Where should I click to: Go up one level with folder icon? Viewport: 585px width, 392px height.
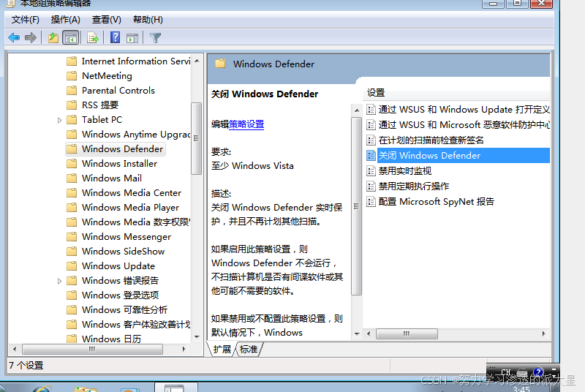coord(53,38)
